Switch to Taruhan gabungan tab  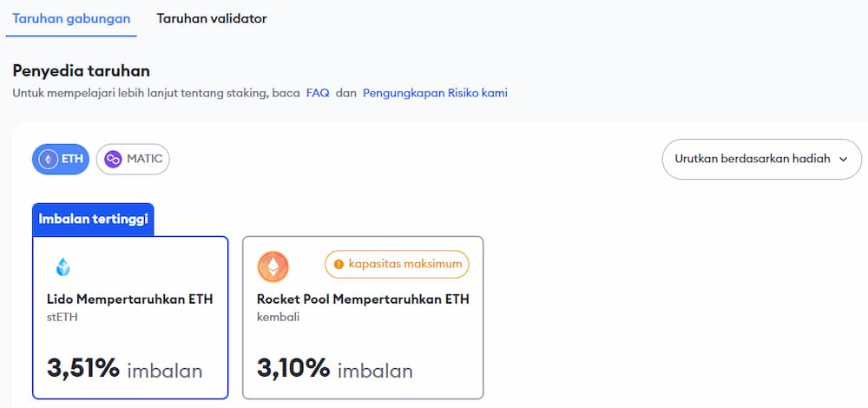point(71,18)
